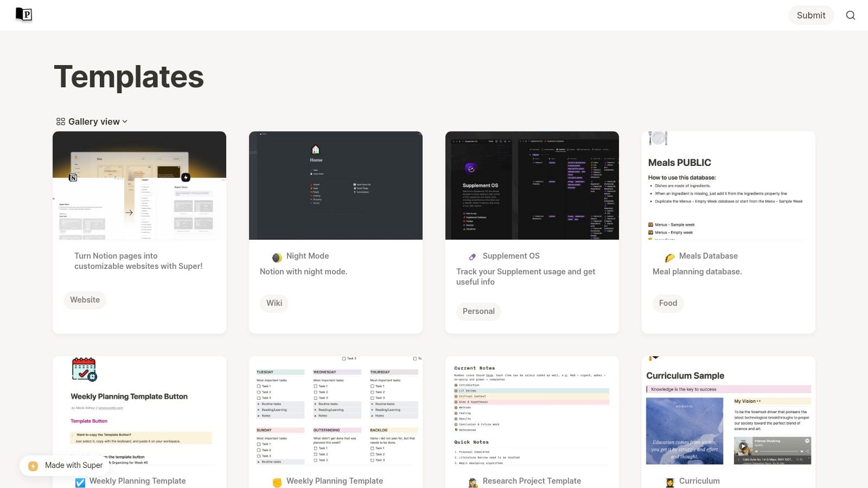Check the Task 3 checkbox at the planner card top
The width and height of the screenshot is (868, 488).
[x=344, y=358]
